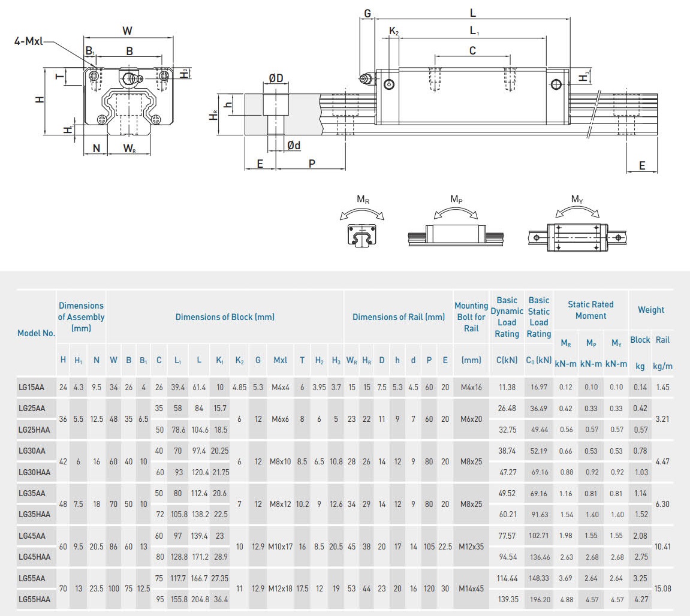This screenshot has width=690, height=616.
Task: Click the ØD counterbore label in rail section
Action: coord(276,78)
